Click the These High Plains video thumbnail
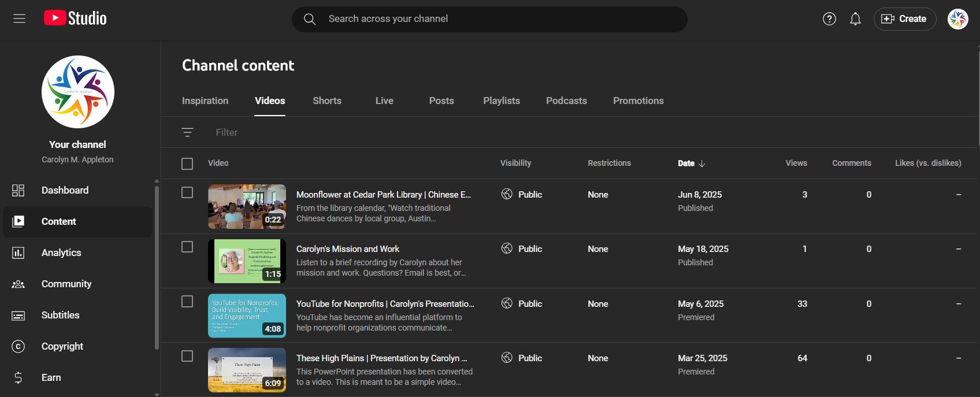The height and width of the screenshot is (397, 980). (247, 370)
